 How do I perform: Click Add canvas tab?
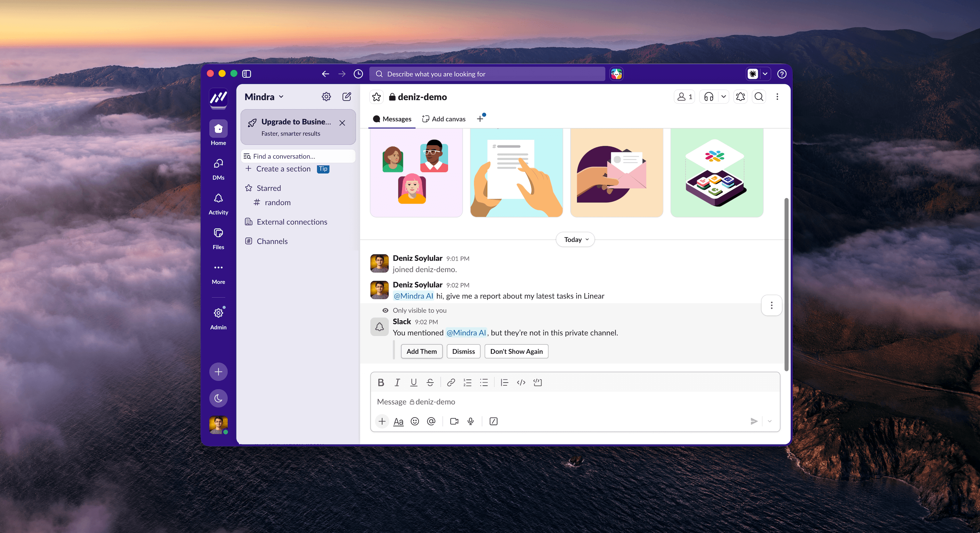[443, 119]
